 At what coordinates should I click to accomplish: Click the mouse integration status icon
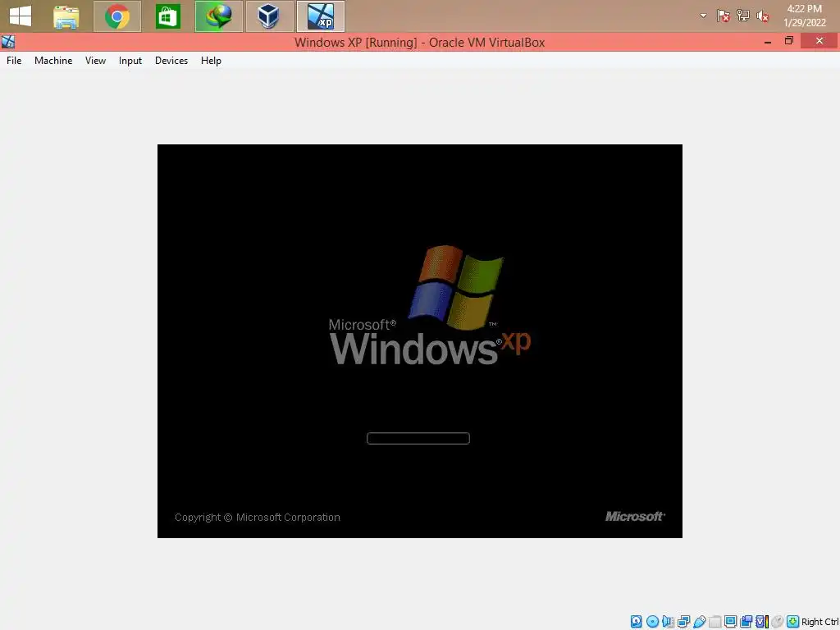pos(778,622)
